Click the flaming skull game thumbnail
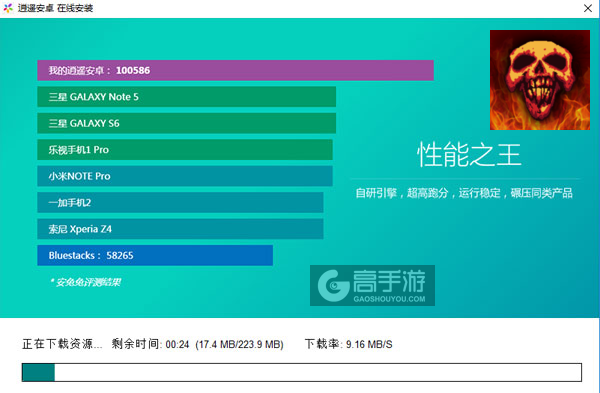 [x=540, y=80]
